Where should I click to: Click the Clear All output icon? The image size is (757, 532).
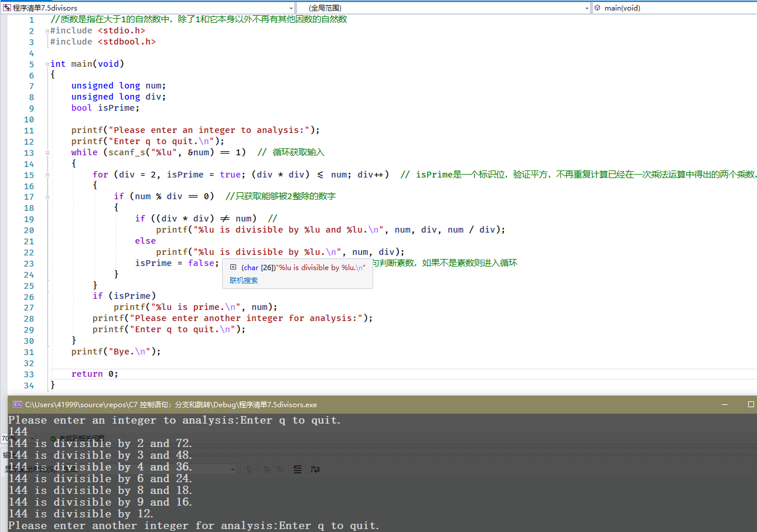tap(297, 469)
